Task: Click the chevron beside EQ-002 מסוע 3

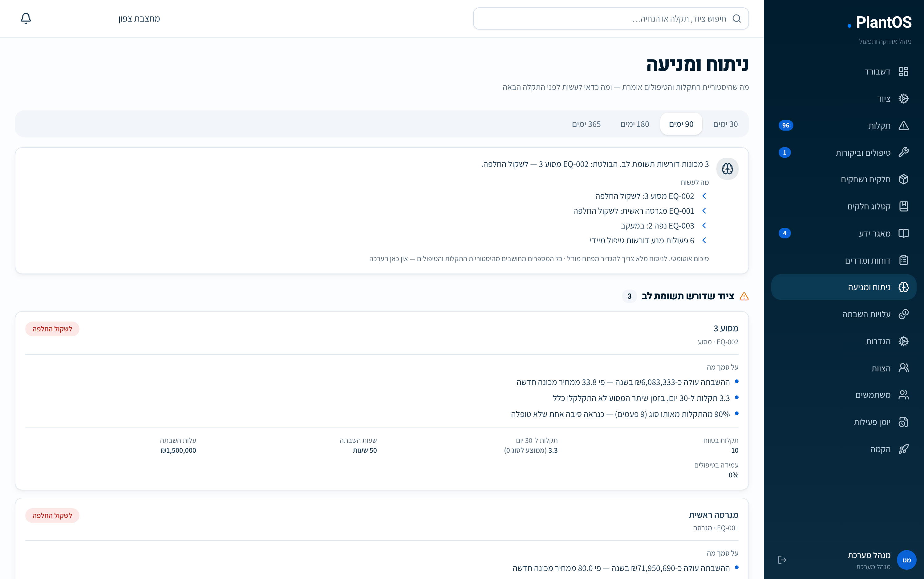Action: [x=704, y=196]
